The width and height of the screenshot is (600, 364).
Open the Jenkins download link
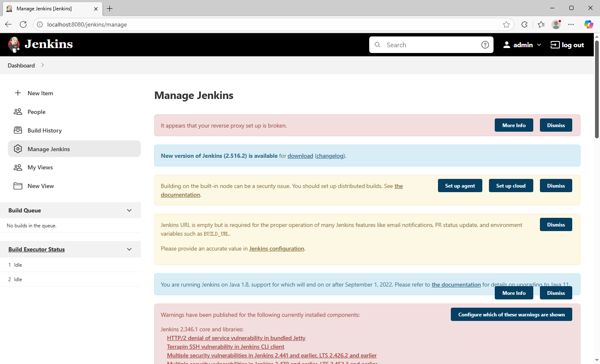pos(300,156)
